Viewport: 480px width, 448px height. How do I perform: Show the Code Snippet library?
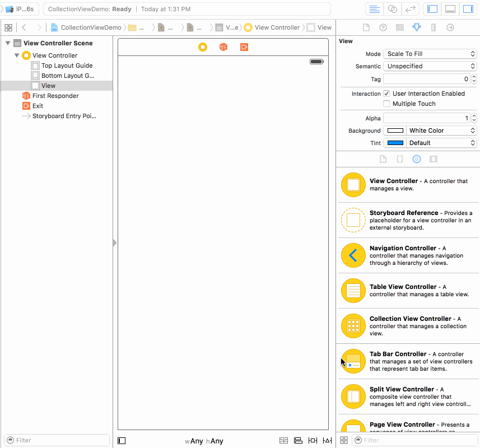400,159
